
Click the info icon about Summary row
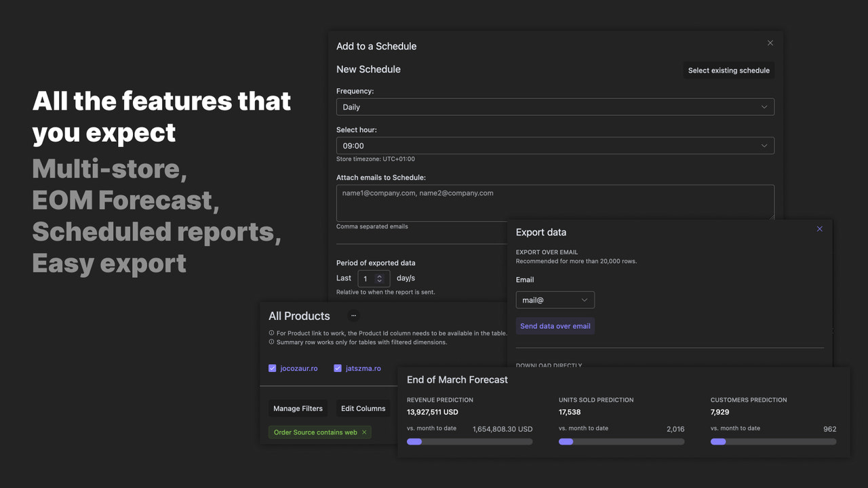point(272,342)
